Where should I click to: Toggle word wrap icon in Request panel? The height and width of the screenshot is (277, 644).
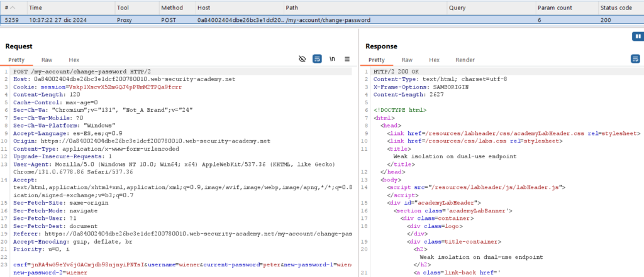pos(317,59)
